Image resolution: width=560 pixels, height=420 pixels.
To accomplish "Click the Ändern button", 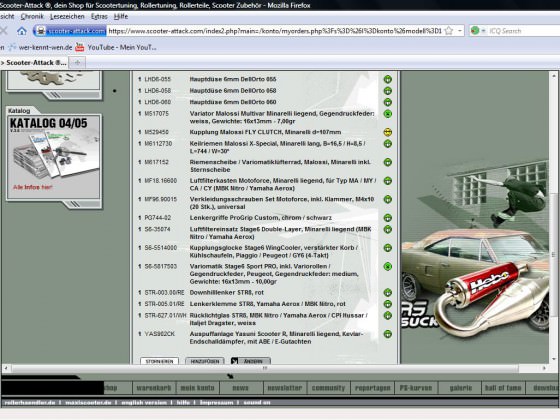I will (250, 361).
